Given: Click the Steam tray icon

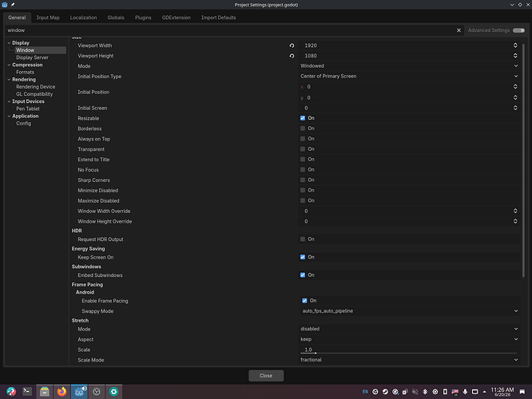Looking at the screenshot, I should click(x=385, y=392).
